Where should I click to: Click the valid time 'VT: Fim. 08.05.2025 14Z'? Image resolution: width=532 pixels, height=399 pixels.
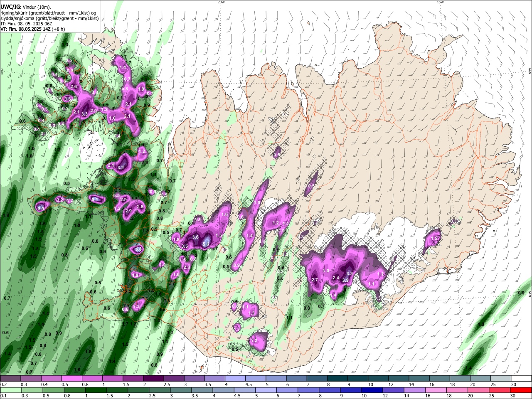(25, 29)
